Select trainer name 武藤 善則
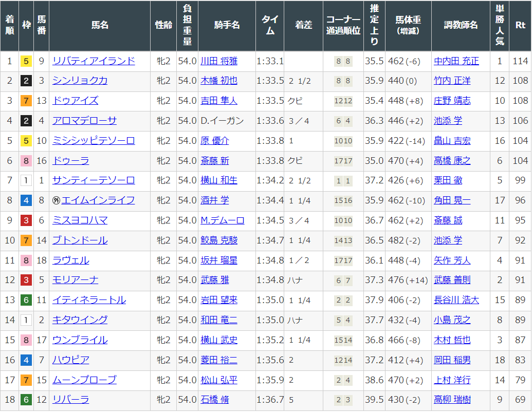The width and height of the screenshot is (532, 412). [x=452, y=280]
